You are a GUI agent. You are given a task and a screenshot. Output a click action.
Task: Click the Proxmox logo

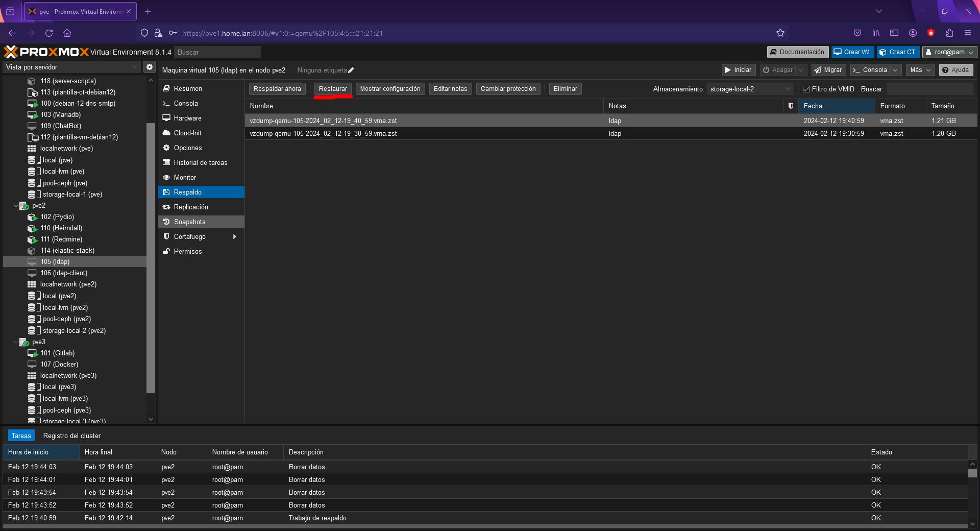pos(46,52)
